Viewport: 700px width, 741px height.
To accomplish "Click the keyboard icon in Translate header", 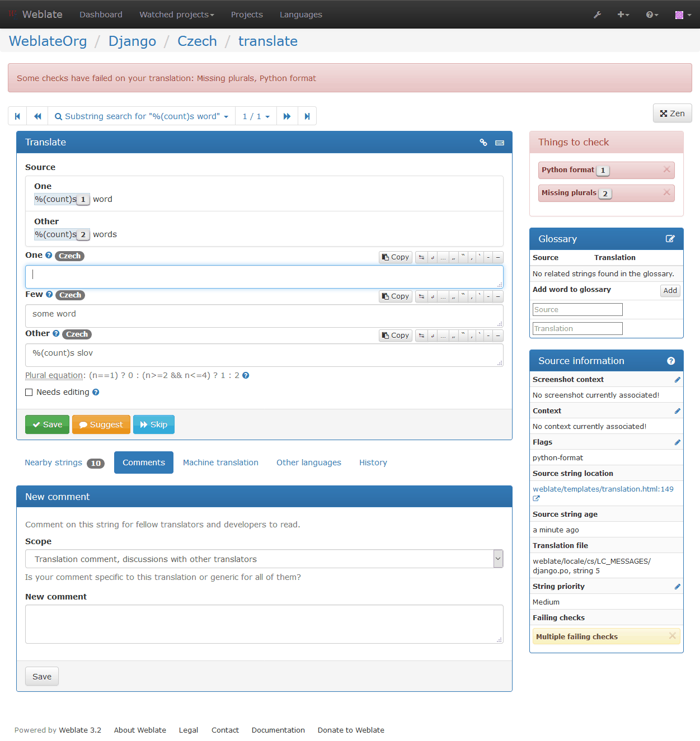I will [500, 143].
